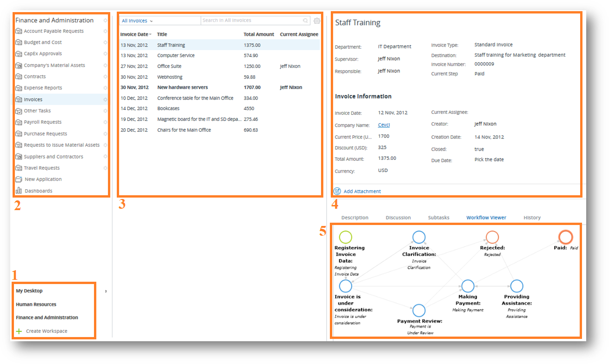The width and height of the screenshot is (609, 364).
Task: Expand the All Invoices filter dropdown
Action: point(137,21)
